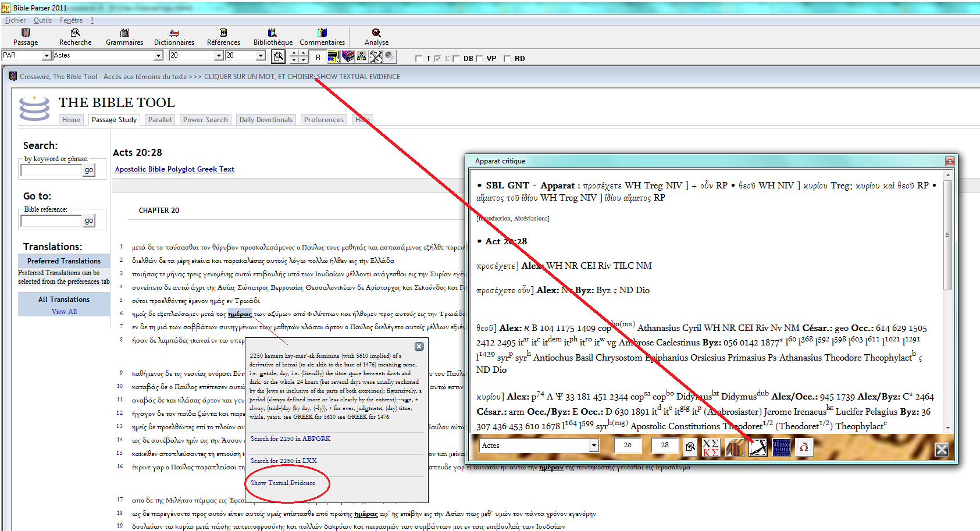Click verse field showing 28 in Apparat critique
980x531 pixels.
[x=665, y=446]
